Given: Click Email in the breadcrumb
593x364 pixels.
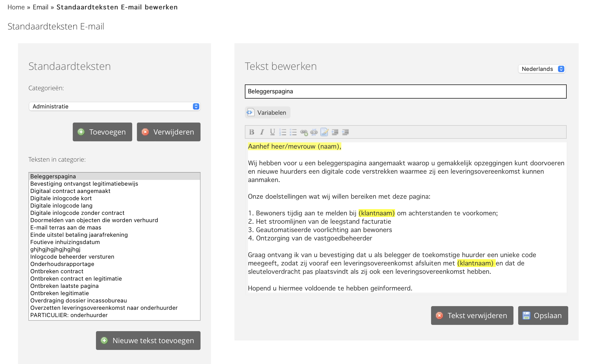Looking at the screenshot, I should coord(40,7).
